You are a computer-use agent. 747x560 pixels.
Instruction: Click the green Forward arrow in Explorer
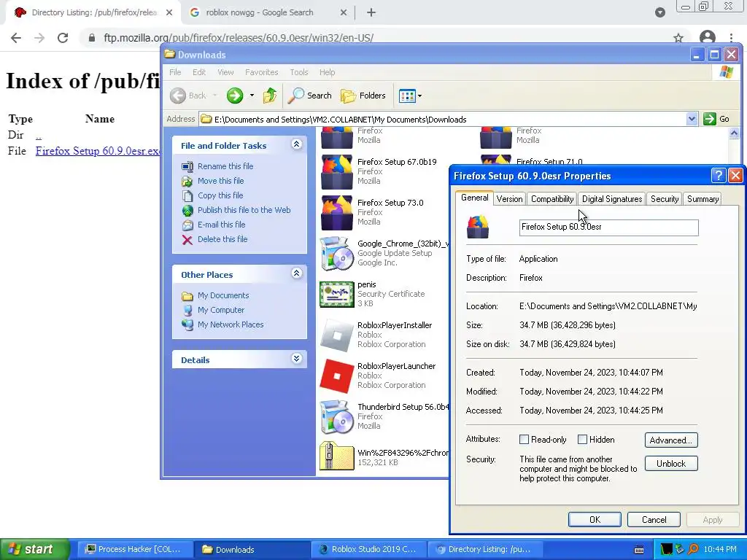[x=234, y=96]
